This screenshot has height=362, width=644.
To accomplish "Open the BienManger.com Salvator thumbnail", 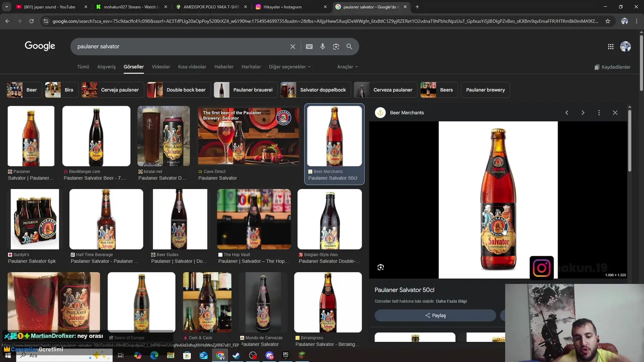I will 96,136.
